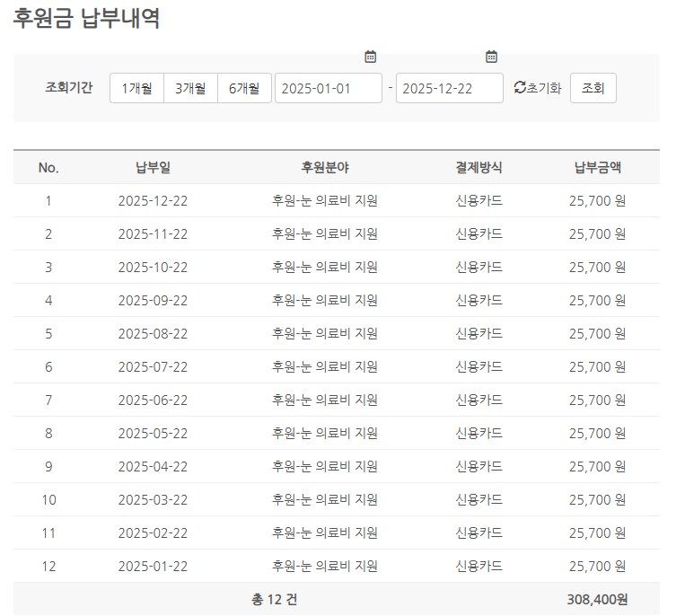This screenshot has width=676, height=616.
Task: Select the 2025-08-22 payment date cell
Action: click(x=153, y=334)
